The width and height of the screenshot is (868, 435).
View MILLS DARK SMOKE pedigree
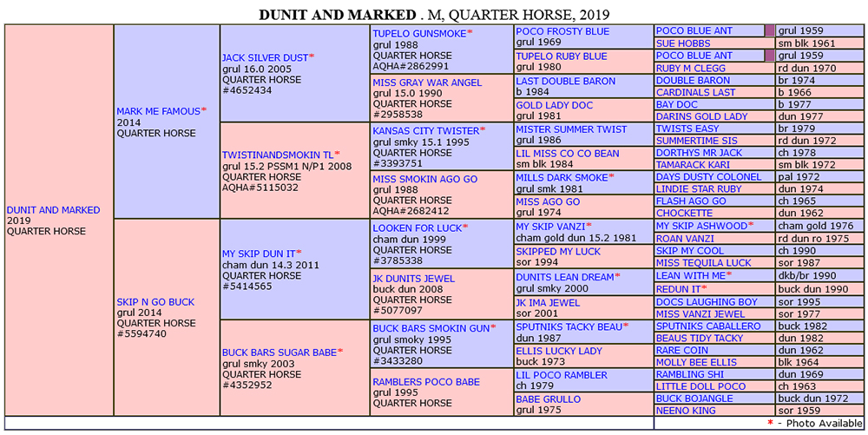tap(562, 177)
